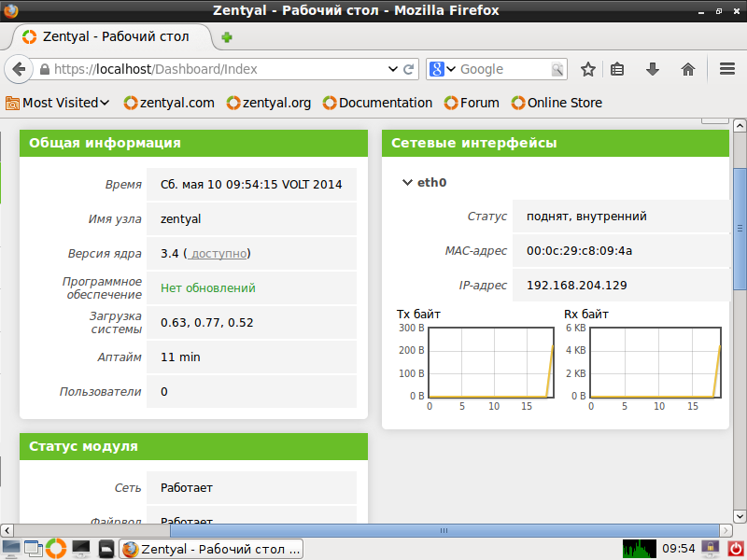This screenshot has height=560, width=747.
Task: Select the Zentyal - Рабочий стол tab
Action: [x=110, y=36]
